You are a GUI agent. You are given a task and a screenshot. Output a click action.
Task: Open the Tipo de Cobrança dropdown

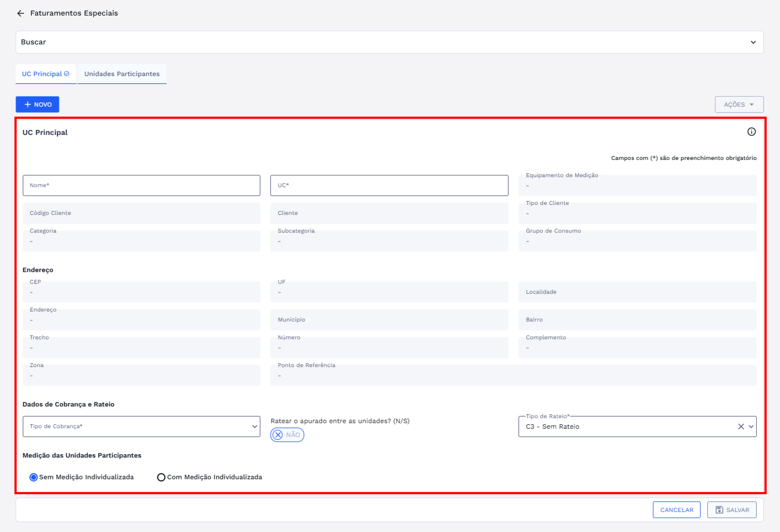click(141, 426)
